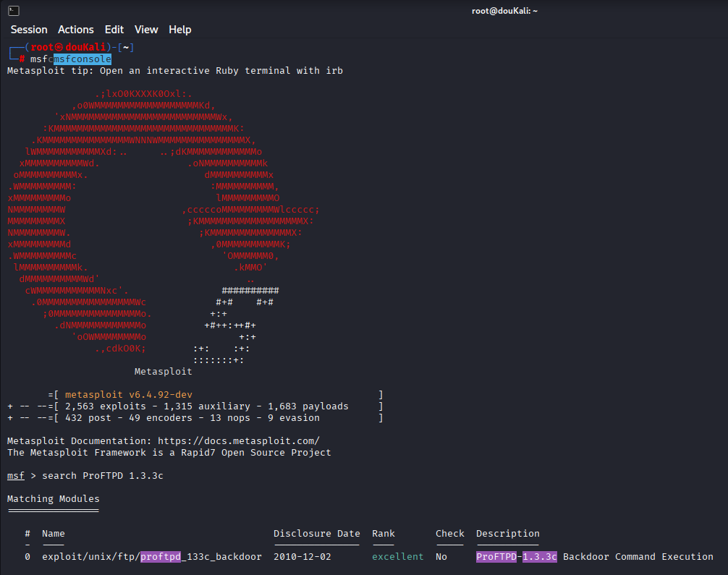The image size is (728, 575).
Task: Click the Metasploit label under ASCII art
Action: (163, 371)
